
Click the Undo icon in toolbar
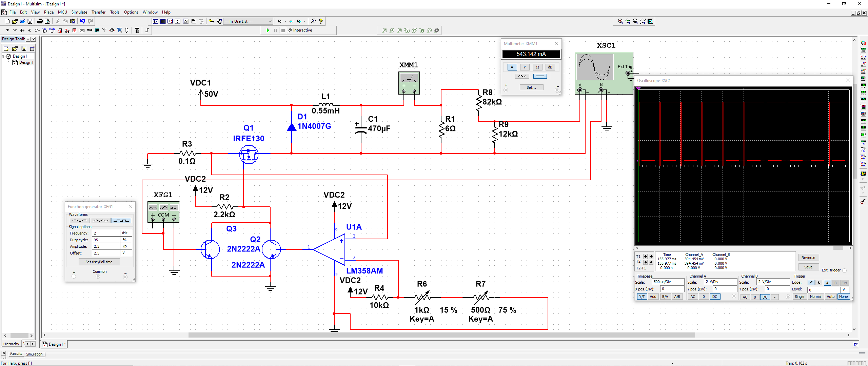[82, 21]
